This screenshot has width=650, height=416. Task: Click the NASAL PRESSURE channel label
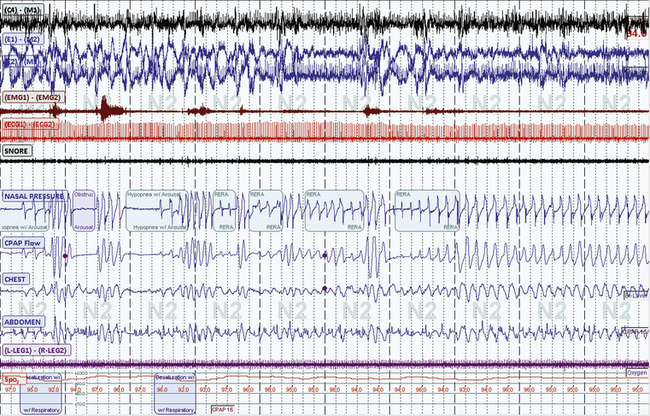[x=35, y=195]
